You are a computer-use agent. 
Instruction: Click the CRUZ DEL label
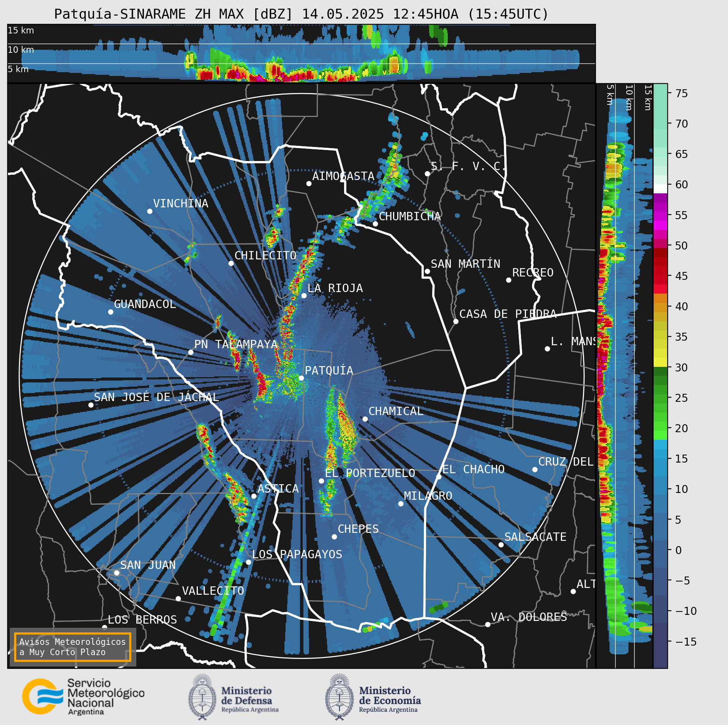click(566, 462)
